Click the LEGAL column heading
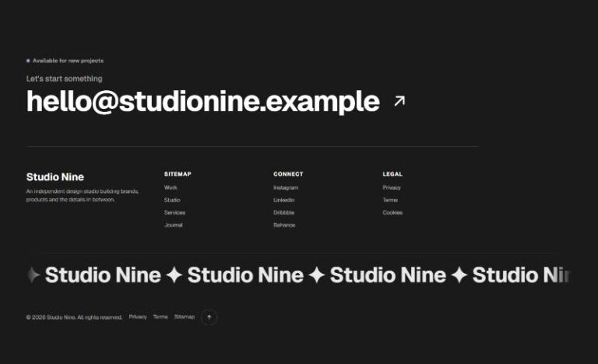The height and width of the screenshot is (364, 598). (392, 174)
